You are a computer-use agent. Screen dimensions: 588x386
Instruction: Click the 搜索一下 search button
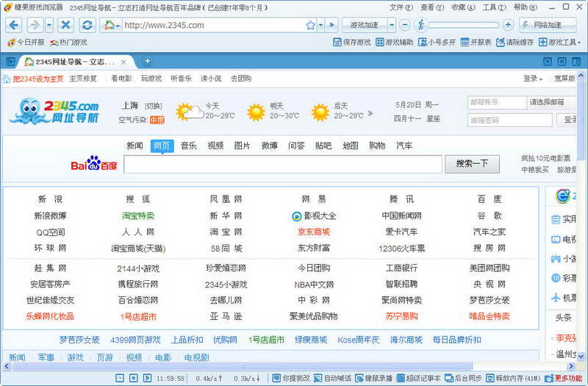click(472, 164)
